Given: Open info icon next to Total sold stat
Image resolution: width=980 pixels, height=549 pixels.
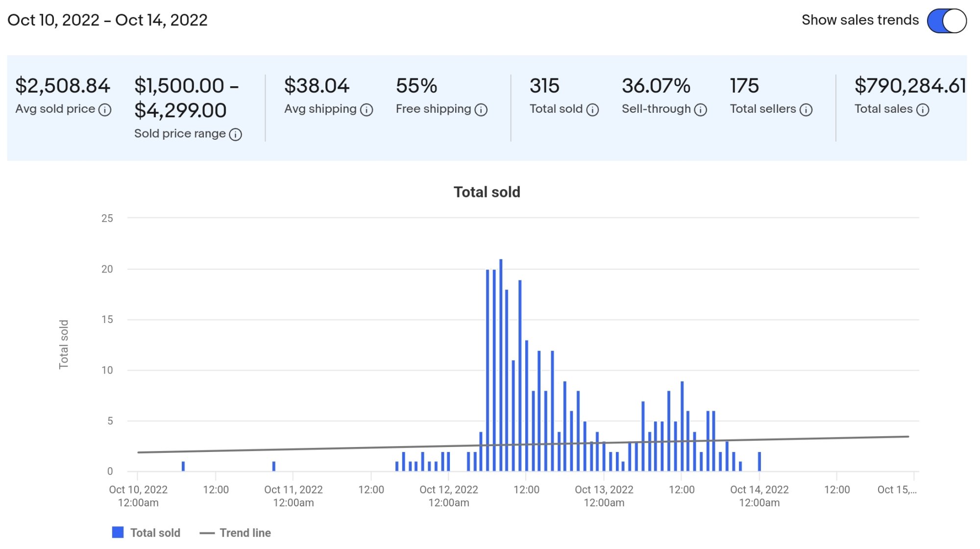Looking at the screenshot, I should click(x=592, y=110).
